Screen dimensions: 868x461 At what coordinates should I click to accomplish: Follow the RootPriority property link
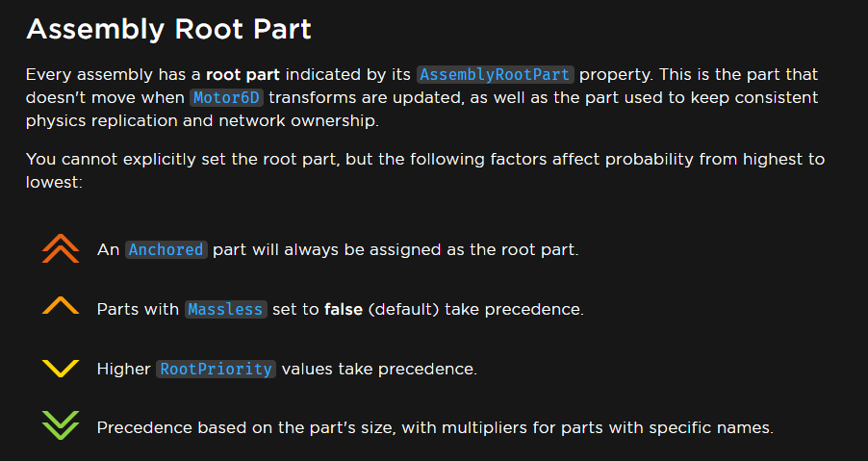(x=216, y=370)
